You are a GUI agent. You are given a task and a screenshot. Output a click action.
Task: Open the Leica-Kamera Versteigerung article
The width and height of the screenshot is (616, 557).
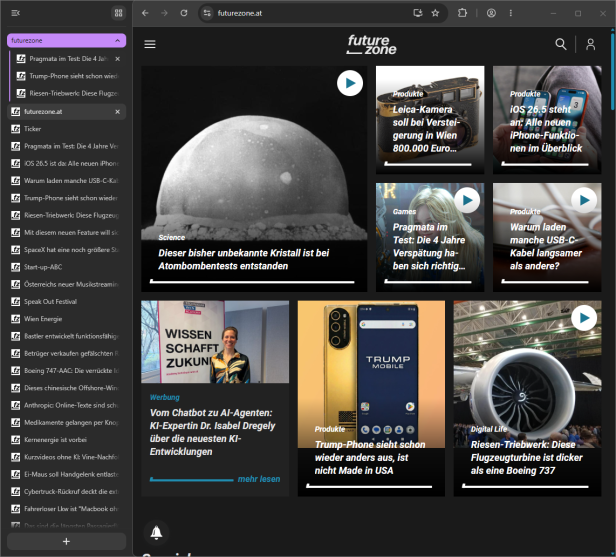(x=430, y=120)
